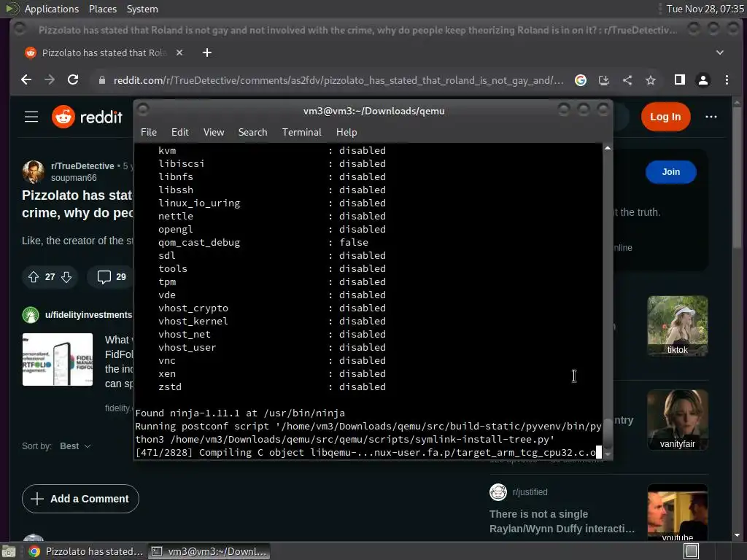Open the Places menu in top panel
Image resolution: width=747 pixels, height=560 pixels.
(x=102, y=9)
